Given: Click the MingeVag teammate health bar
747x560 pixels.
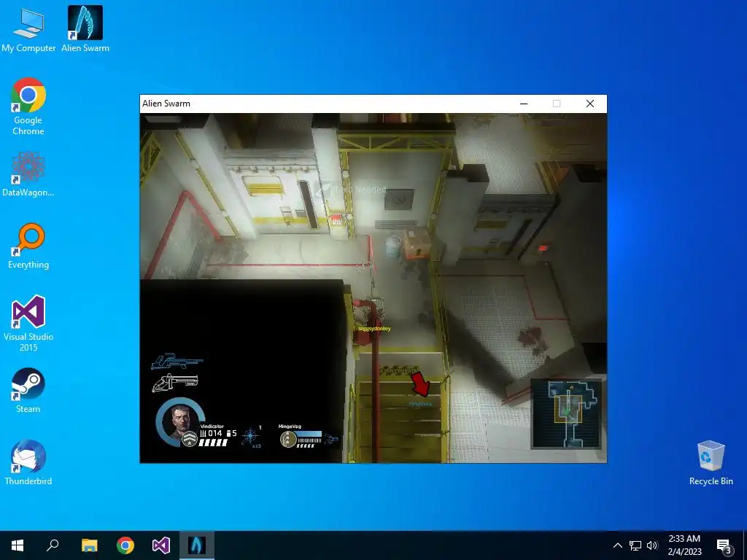Looking at the screenshot, I should (x=309, y=435).
